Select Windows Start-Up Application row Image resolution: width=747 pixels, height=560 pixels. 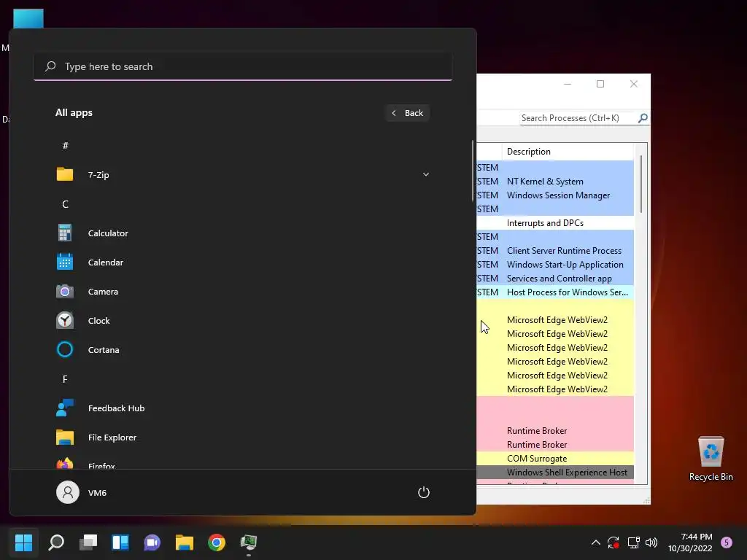coord(555,264)
